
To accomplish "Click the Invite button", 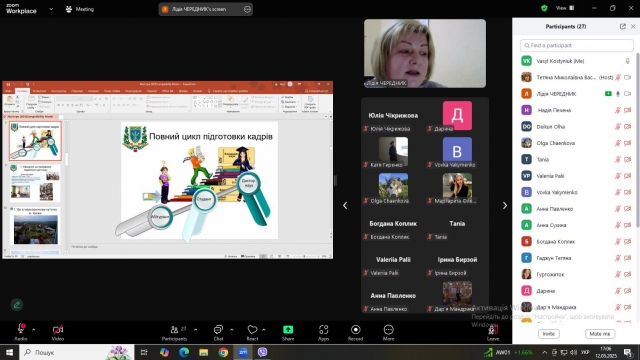I will [x=549, y=333].
